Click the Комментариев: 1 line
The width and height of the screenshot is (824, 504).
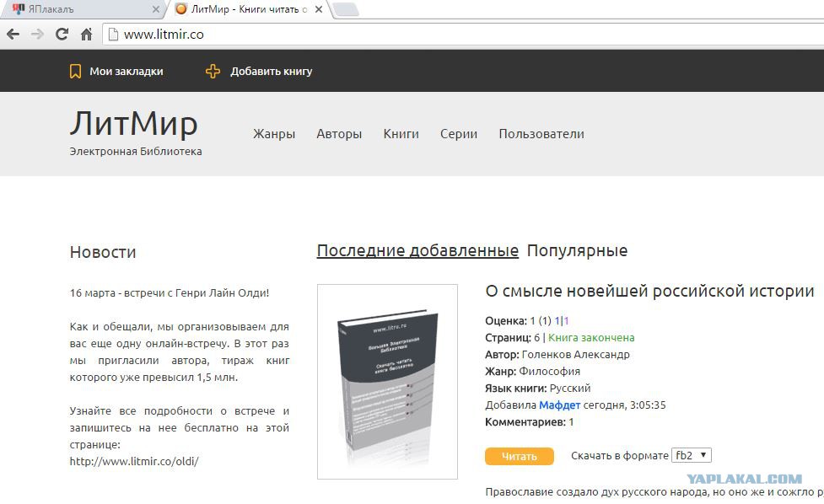[x=529, y=421]
